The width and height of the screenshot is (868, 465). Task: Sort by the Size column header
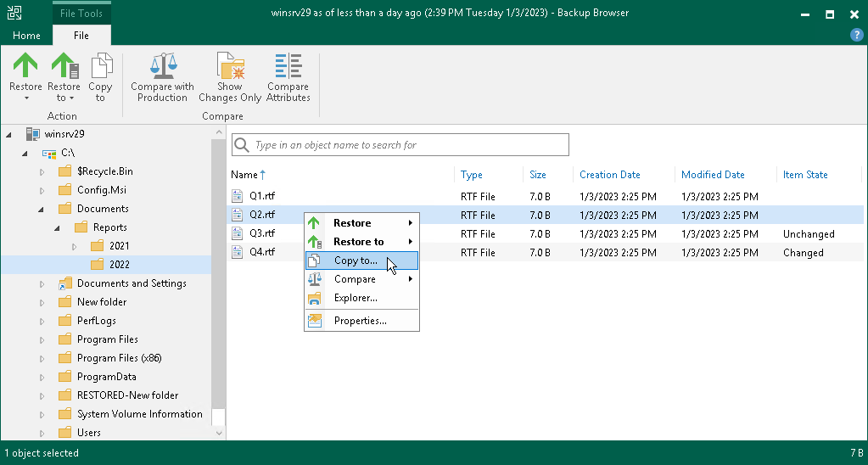538,175
